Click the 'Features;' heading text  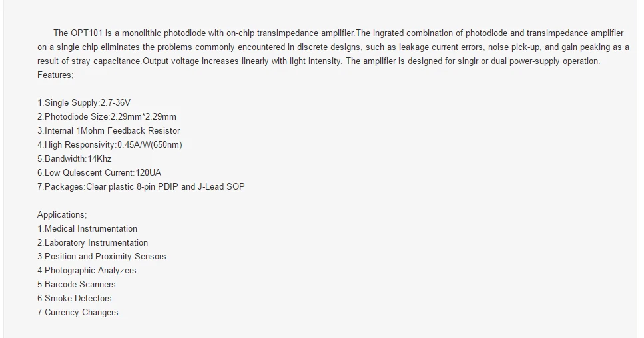tap(55, 75)
